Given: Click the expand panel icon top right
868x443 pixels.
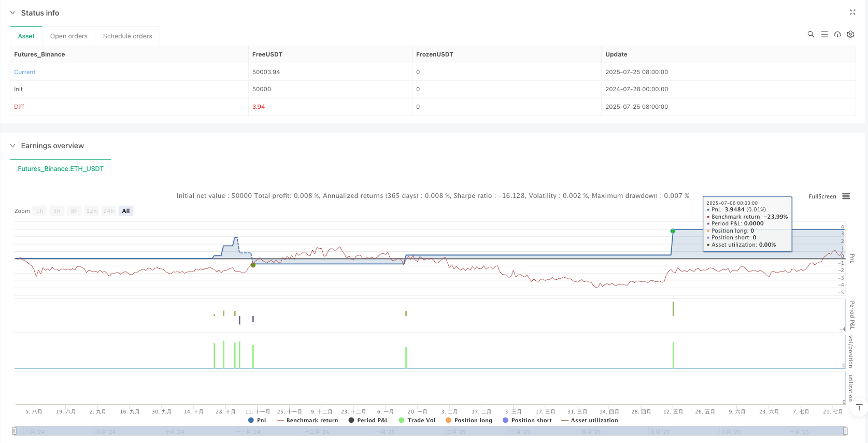Looking at the screenshot, I should click(x=852, y=12).
